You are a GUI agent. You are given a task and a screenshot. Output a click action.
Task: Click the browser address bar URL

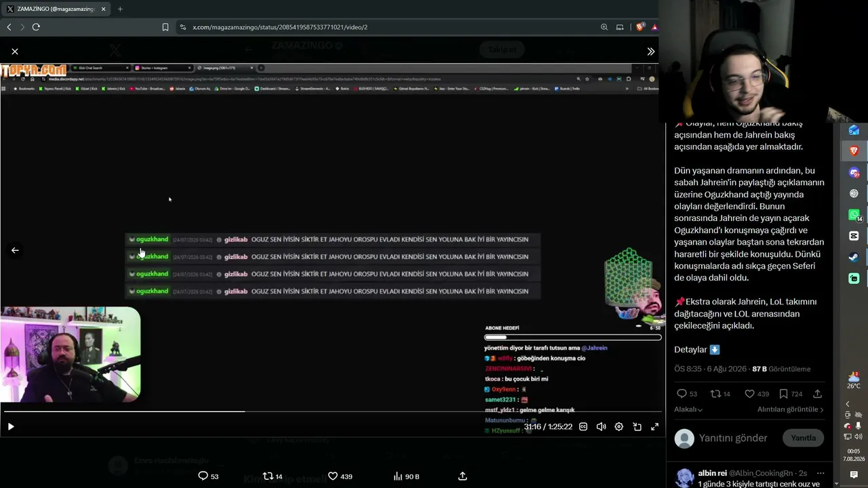point(280,27)
